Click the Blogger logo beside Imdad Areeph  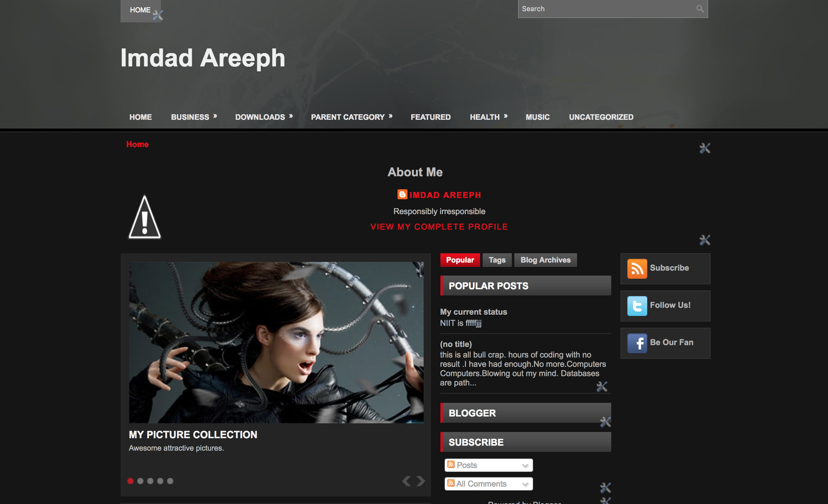click(402, 194)
